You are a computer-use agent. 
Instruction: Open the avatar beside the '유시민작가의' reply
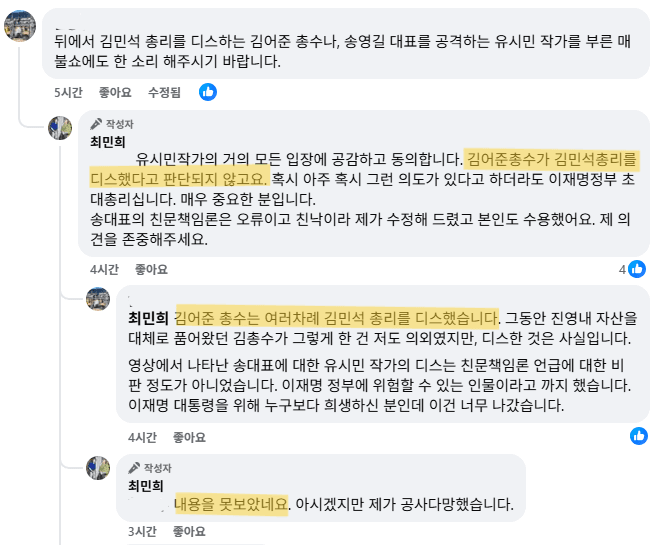63,129
